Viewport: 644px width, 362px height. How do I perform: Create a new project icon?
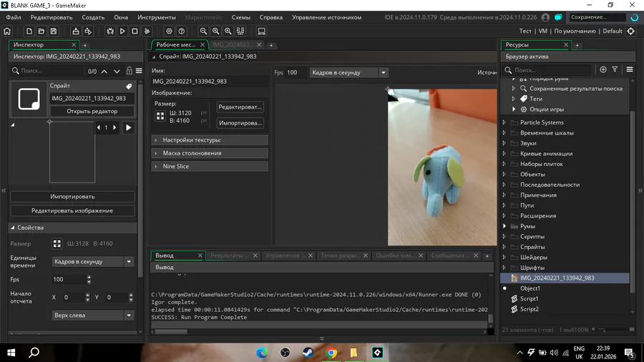point(29,31)
